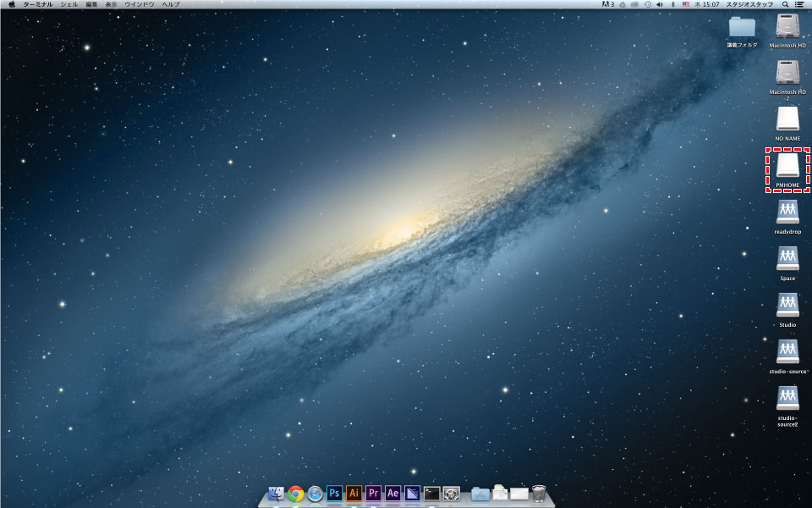Expand the スタジオスタッフ user menu
Screen dimensions: 812x508
point(749,4)
